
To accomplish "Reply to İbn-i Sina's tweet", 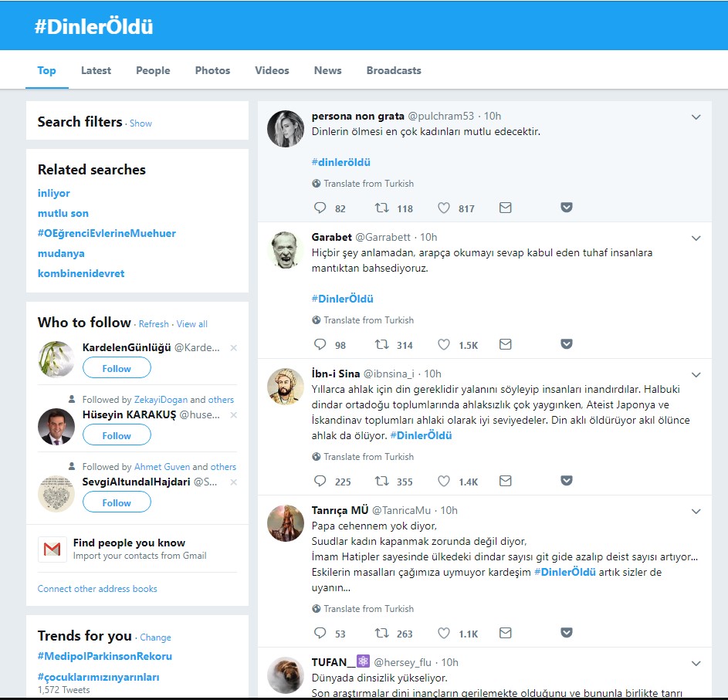I will (320, 481).
